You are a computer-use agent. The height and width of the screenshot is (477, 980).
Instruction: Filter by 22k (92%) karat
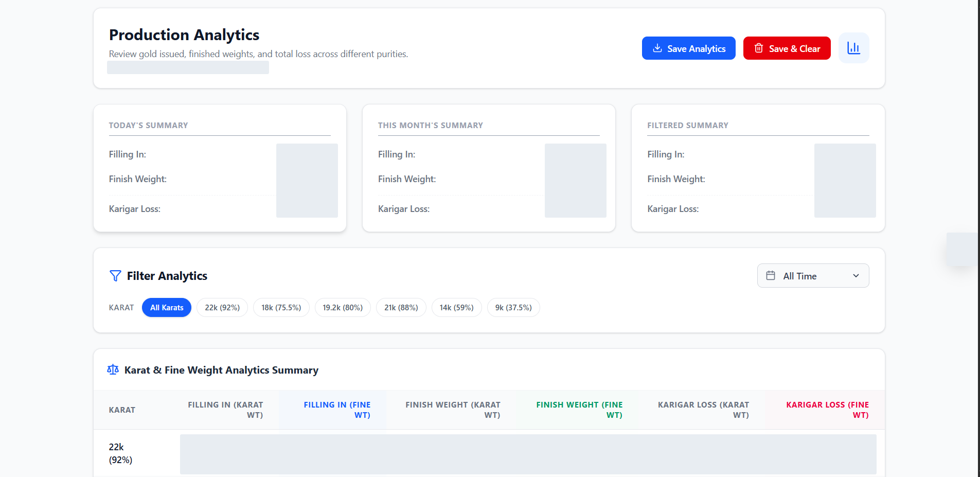point(222,308)
